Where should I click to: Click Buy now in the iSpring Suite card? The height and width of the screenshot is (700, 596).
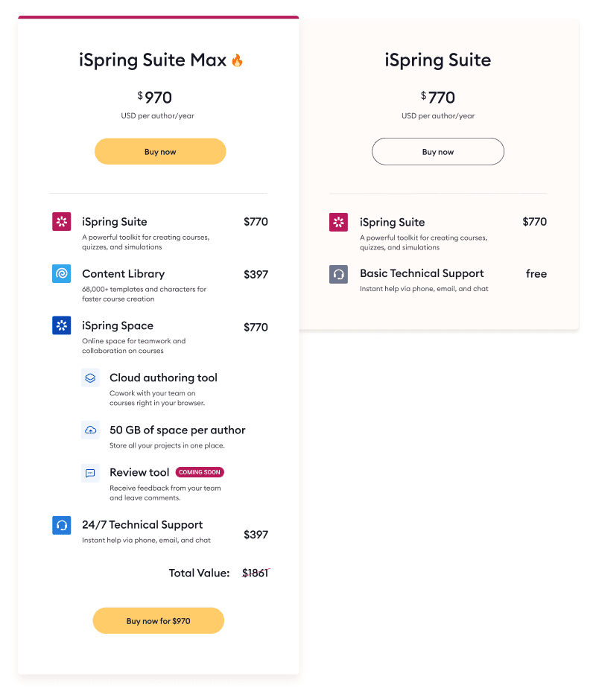pos(437,151)
